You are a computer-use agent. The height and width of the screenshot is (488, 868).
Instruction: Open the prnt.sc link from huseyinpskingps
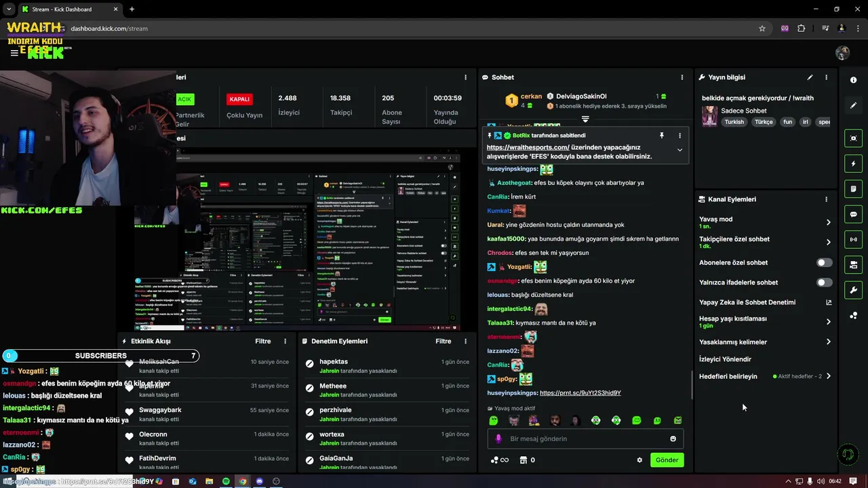(x=580, y=393)
